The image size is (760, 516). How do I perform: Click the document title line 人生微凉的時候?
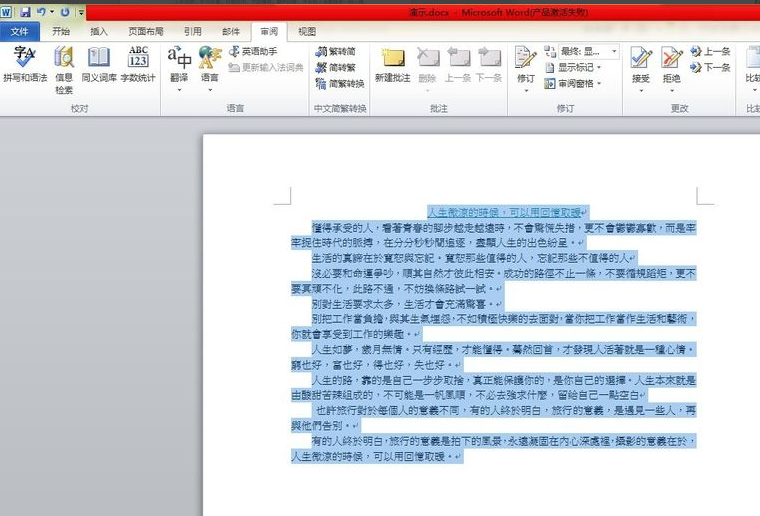tap(504, 212)
